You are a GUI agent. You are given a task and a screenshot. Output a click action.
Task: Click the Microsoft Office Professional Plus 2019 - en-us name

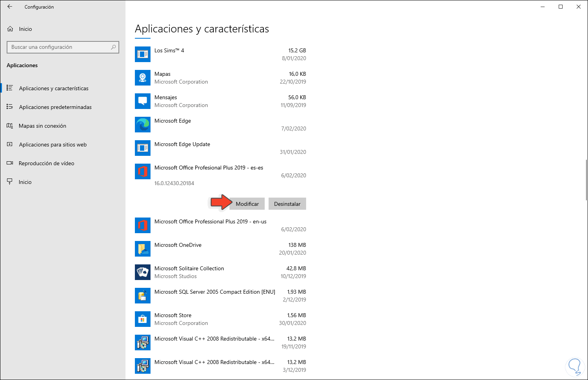(x=210, y=221)
